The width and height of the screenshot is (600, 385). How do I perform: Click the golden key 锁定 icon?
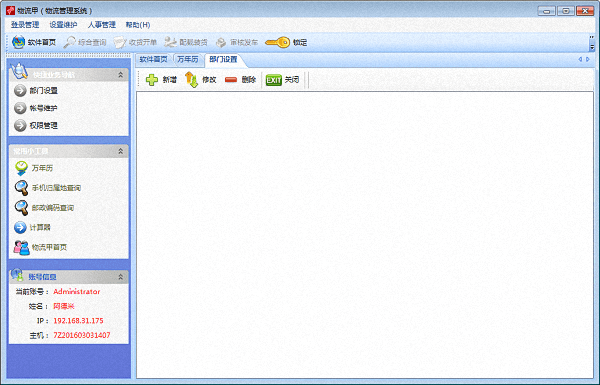tap(278, 42)
